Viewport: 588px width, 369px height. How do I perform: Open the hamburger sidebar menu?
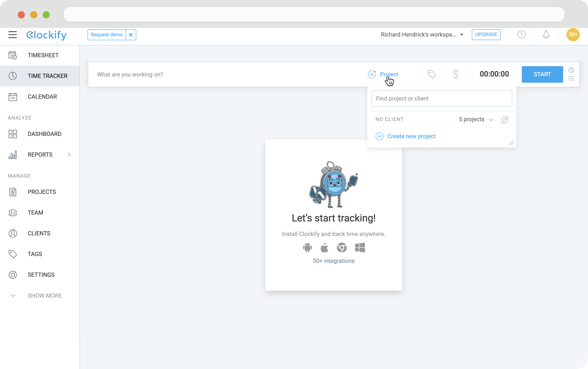pos(12,35)
